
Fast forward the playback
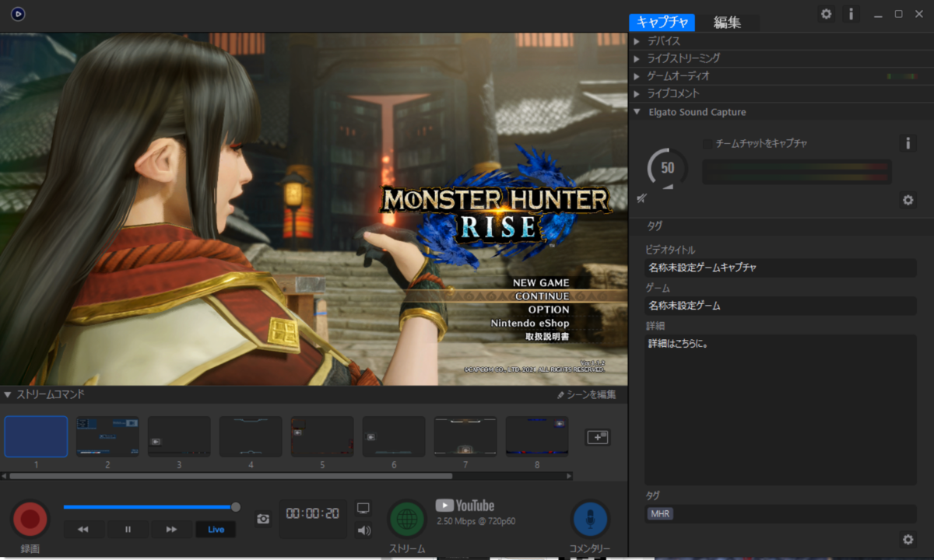[x=172, y=530]
